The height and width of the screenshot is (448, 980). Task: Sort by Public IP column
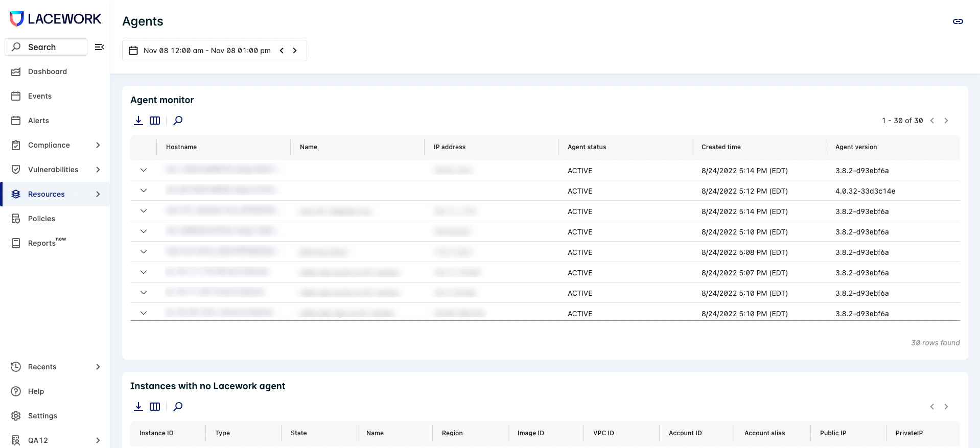pos(833,433)
